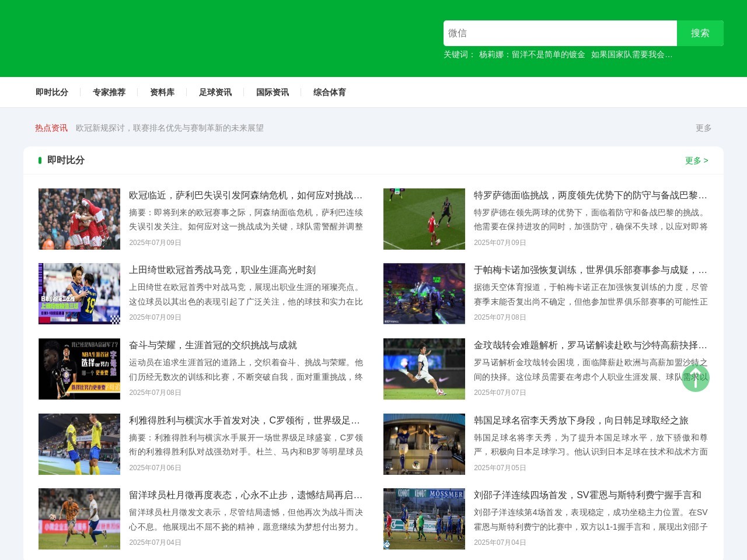
Task: Open the 足球资讯 navigation item
Action: coord(215,92)
